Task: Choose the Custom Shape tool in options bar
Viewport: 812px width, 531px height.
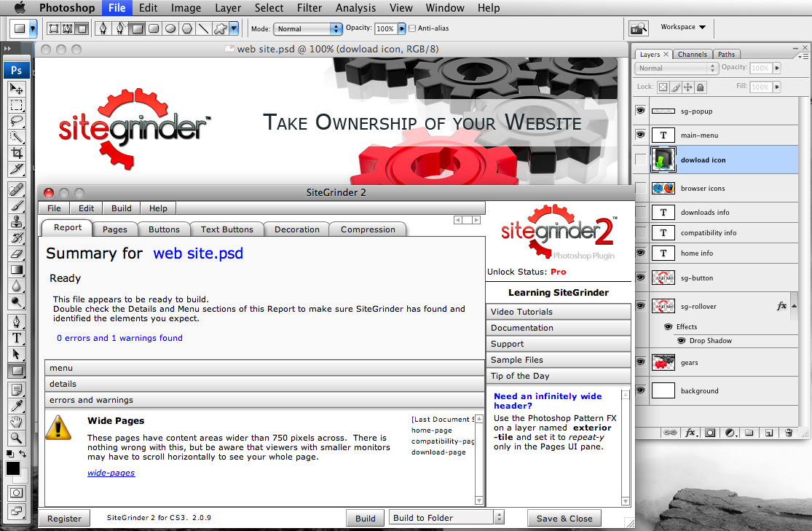Action: click(x=220, y=28)
